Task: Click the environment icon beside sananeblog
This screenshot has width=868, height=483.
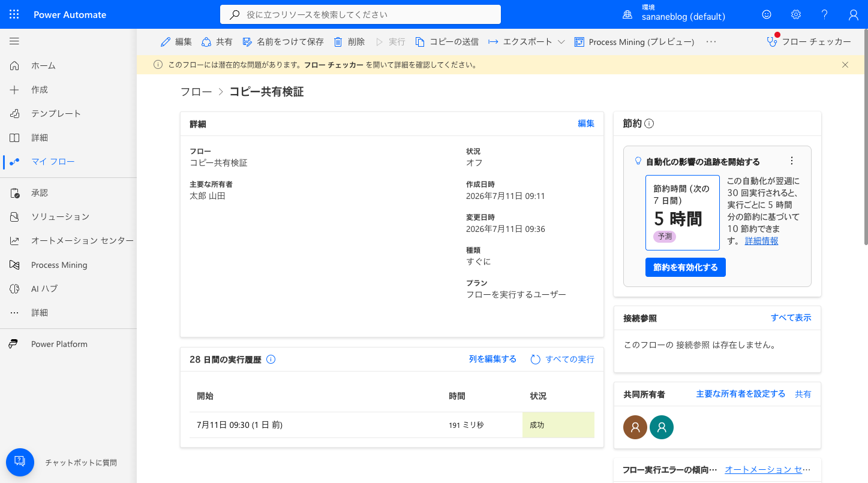Action: point(627,14)
